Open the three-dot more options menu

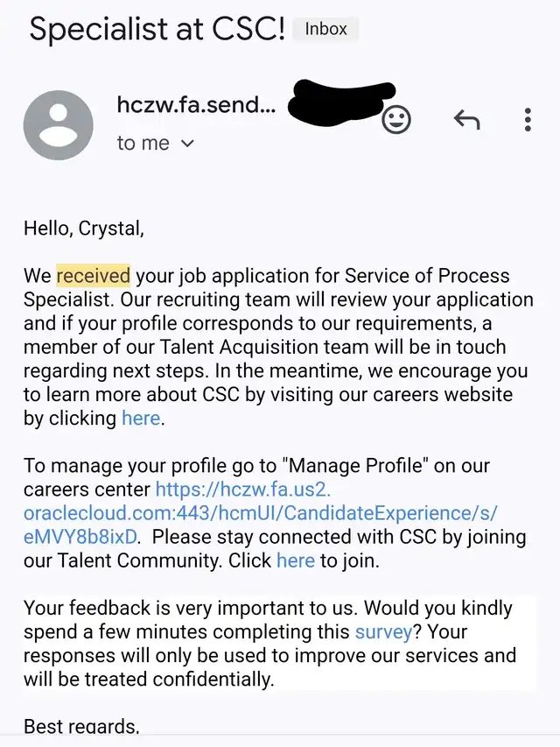click(x=528, y=120)
